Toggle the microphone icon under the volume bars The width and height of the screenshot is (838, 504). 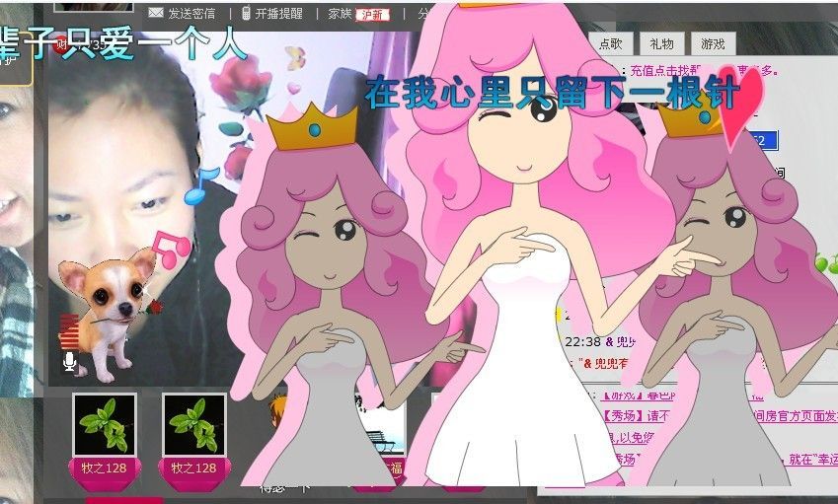(69, 361)
